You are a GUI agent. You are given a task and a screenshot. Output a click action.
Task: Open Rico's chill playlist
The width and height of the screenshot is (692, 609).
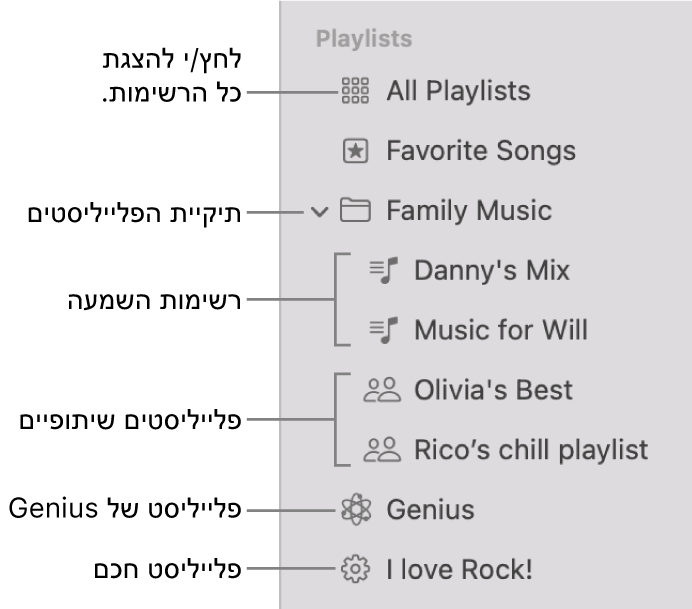531,450
